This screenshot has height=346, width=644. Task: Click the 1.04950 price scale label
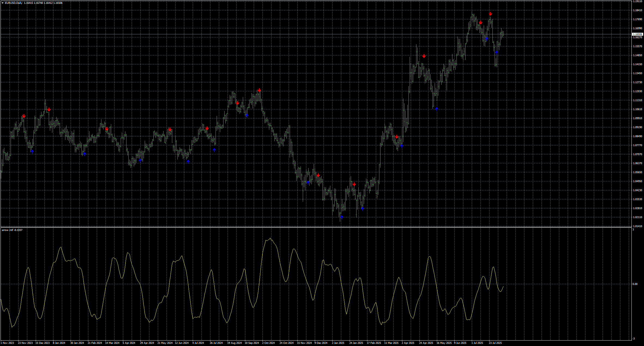(637, 181)
